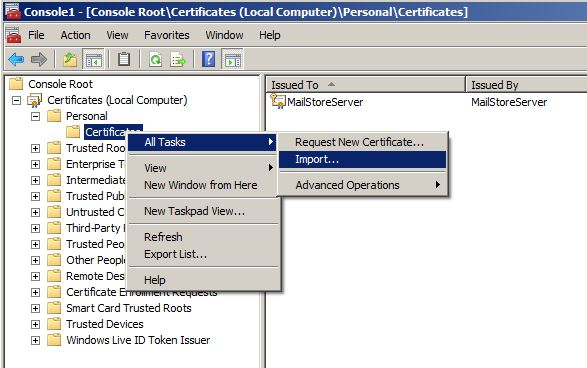587x368 pixels.
Task: Click the Forward arrow toolbar icon
Action: pyautogui.click(x=39, y=59)
